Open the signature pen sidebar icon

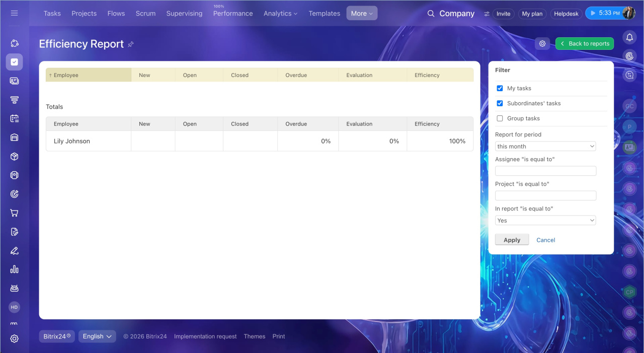[14, 251]
